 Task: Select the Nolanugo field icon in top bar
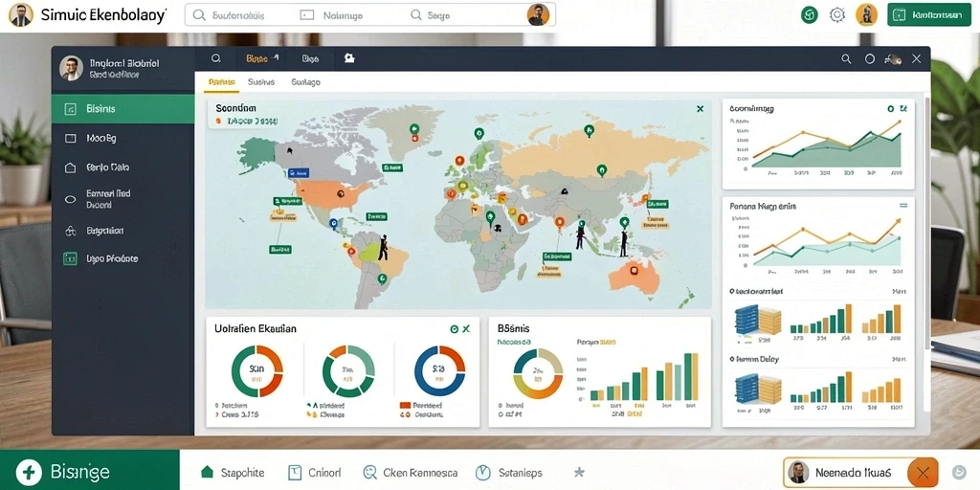(307, 15)
